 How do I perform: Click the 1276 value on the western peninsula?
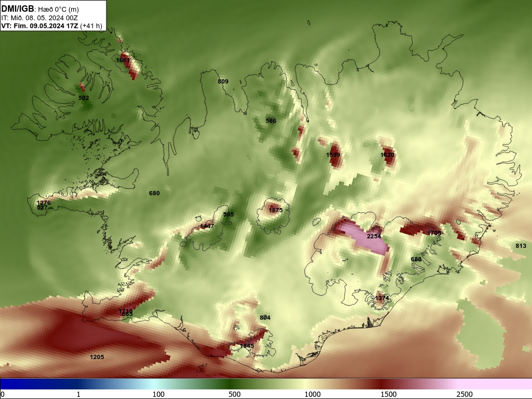(44, 203)
